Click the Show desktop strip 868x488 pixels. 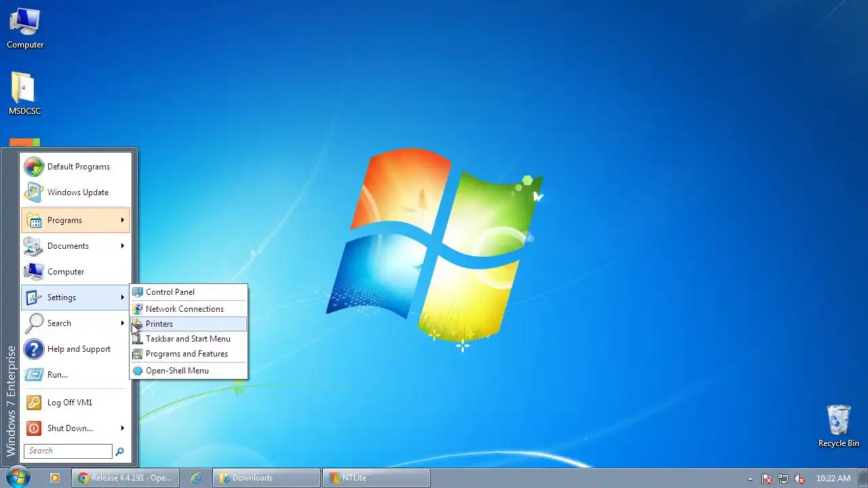coord(863,478)
